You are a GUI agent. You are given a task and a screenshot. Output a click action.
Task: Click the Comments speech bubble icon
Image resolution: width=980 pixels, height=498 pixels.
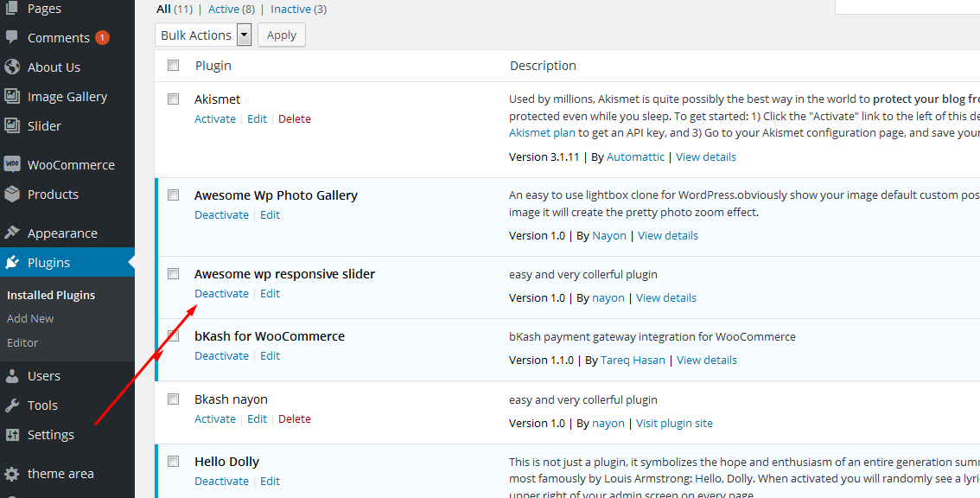pyautogui.click(x=12, y=37)
